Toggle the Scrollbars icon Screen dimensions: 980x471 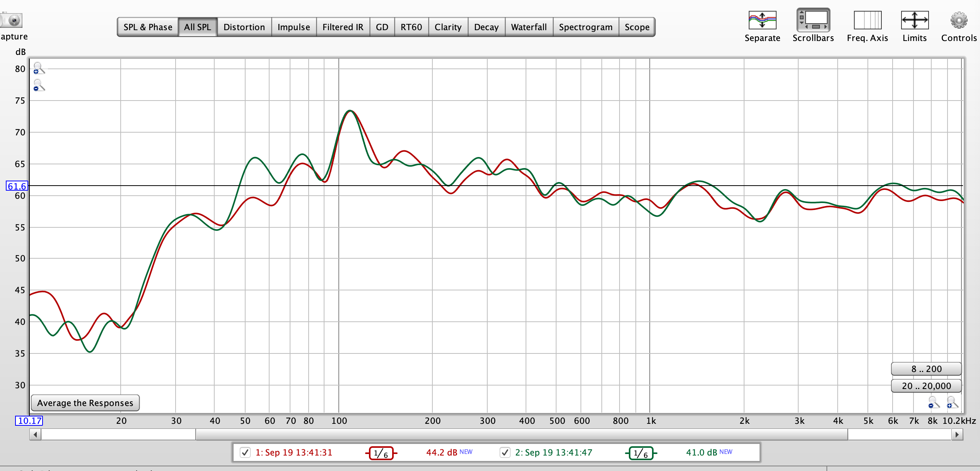(x=813, y=20)
